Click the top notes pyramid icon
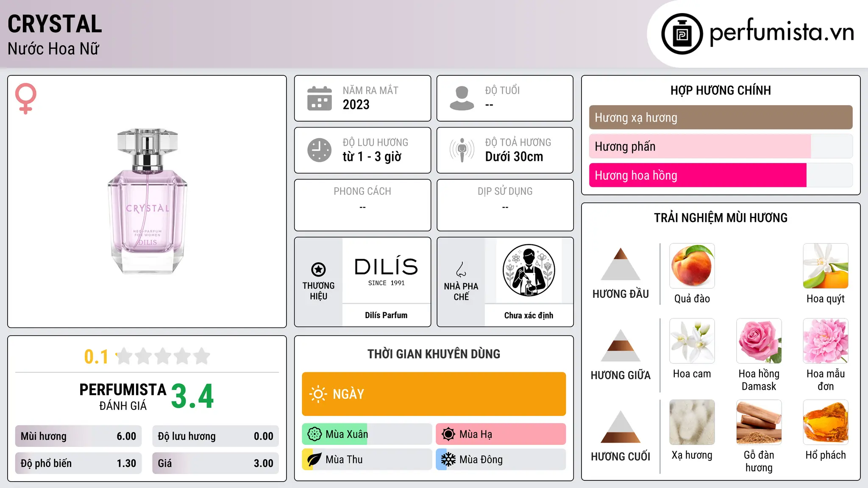This screenshot has height=488, width=868. (x=621, y=264)
